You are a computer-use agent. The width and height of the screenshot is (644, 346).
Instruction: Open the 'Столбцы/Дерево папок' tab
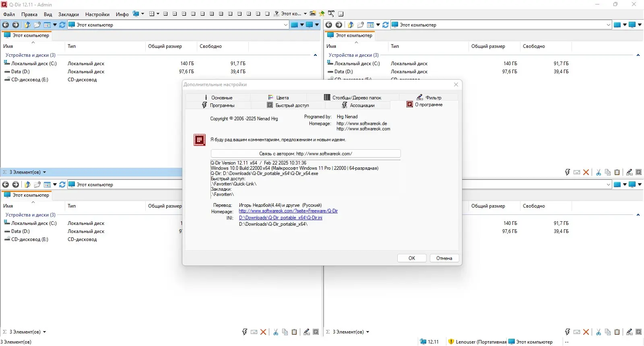(x=353, y=97)
